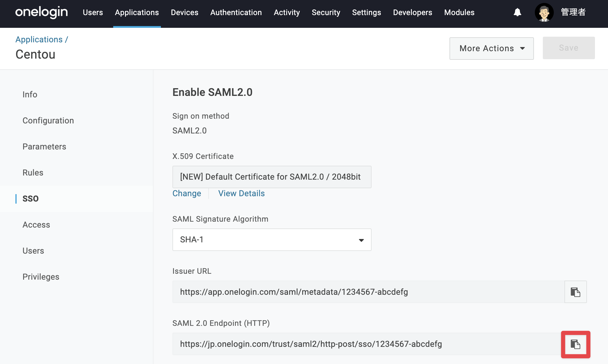This screenshot has width=608, height=364.
Task: Switch to the Rules tab
Action: (x=33, y=173)
